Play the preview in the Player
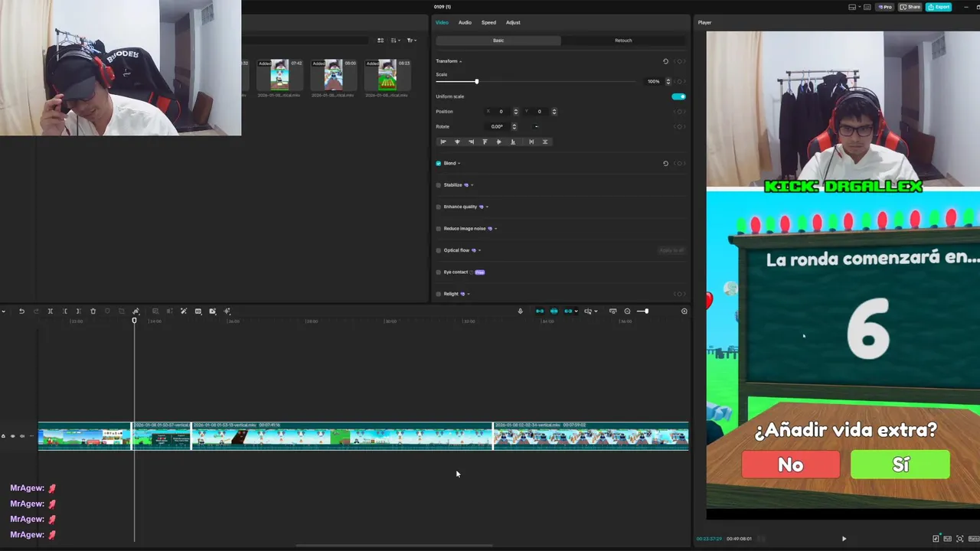 click(844, 539)
